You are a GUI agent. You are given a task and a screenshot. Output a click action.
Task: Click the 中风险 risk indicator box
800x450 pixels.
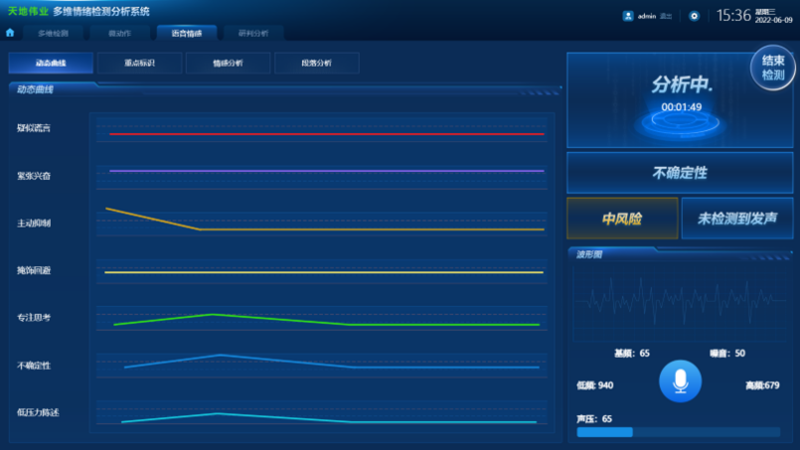pos(622,218)
